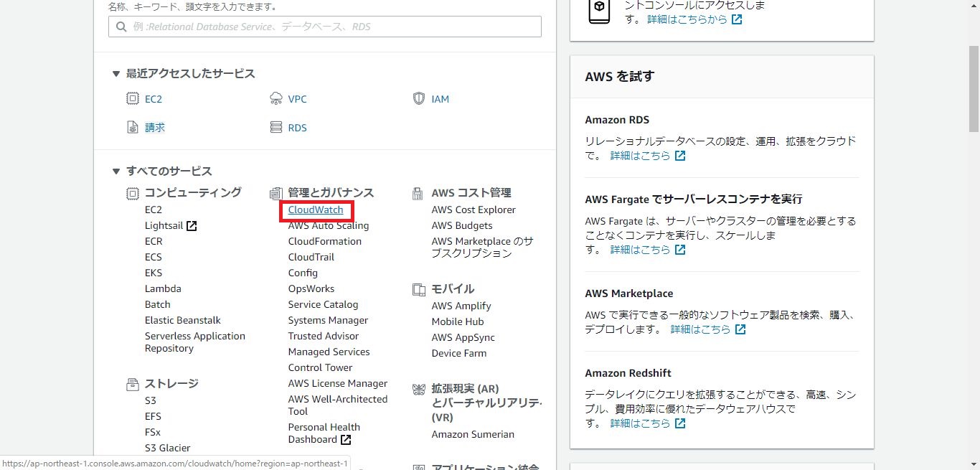Open Lambda from the compute list

click(163, 288)
